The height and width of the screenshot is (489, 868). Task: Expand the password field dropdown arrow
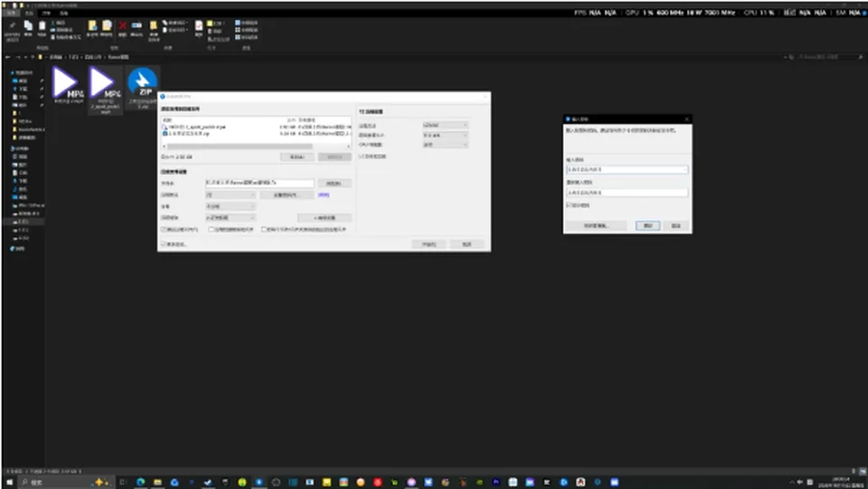pos(685,170)
